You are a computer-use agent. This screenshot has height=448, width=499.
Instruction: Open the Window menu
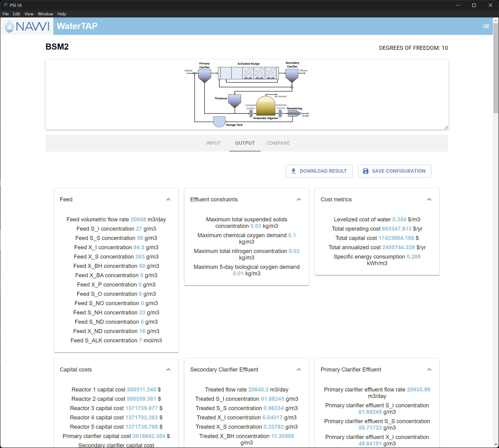click(x=45, y=14)
